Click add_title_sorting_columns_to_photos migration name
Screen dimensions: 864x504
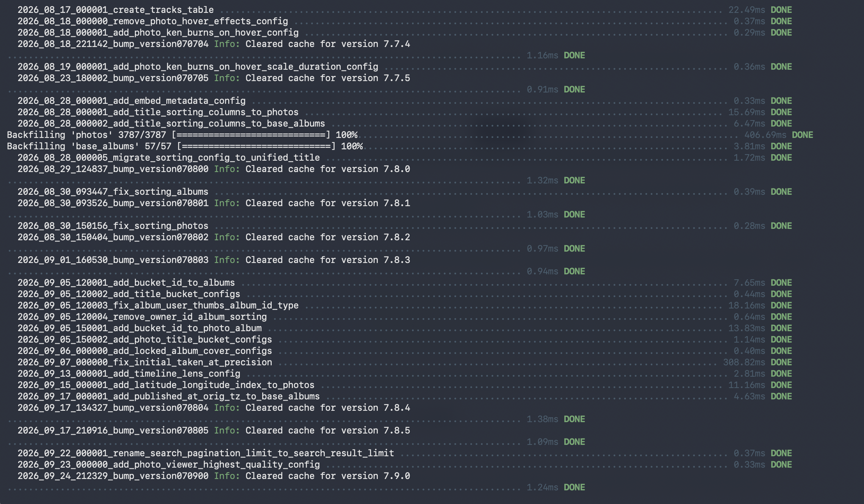[x=158, y=112]
